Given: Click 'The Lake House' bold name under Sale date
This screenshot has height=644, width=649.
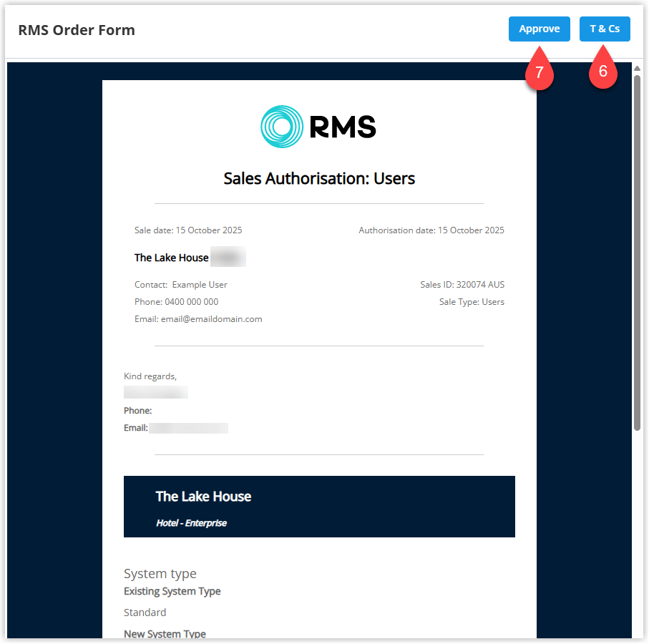Looking at the screenshot, I should click(x=171, y=258).
